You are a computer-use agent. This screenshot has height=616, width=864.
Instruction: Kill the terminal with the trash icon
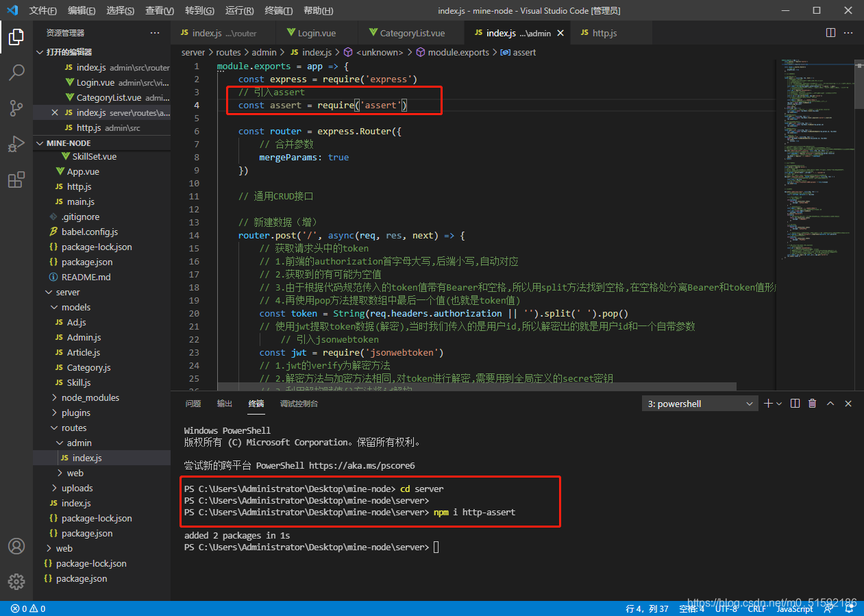pos(813,404)
